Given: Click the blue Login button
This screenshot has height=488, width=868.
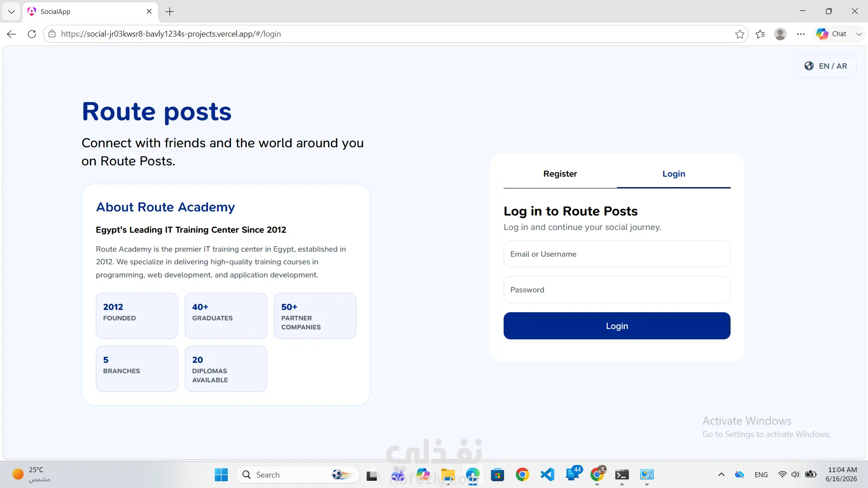Looking at the screenshot, I should 617,326.
